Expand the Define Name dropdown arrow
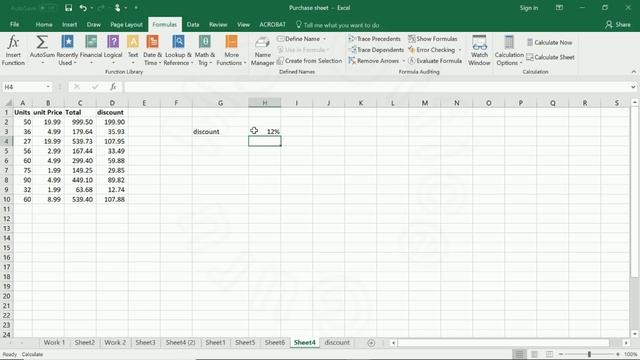The width and height of the screenshot is (640, 360). tap(325, 39)
